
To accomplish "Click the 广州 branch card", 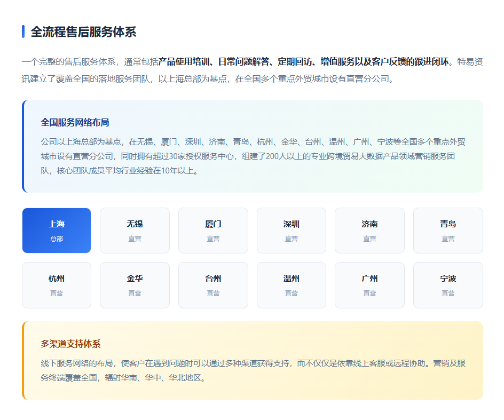I will pyautogui.click(x=369, y=285).
